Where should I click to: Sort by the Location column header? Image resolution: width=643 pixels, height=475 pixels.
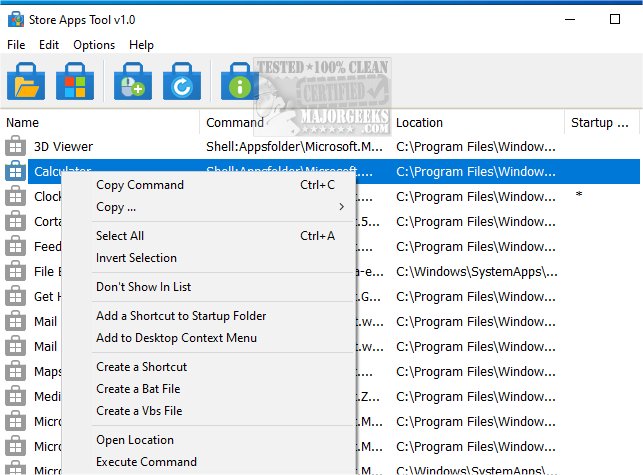477,122
